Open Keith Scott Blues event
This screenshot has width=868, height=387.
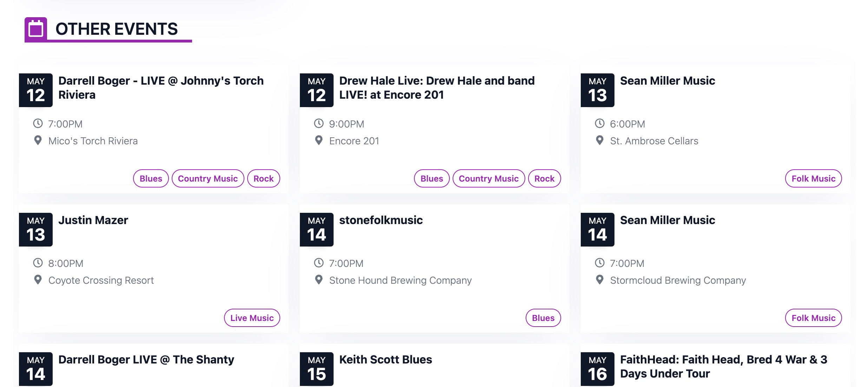tap(385, 360)
